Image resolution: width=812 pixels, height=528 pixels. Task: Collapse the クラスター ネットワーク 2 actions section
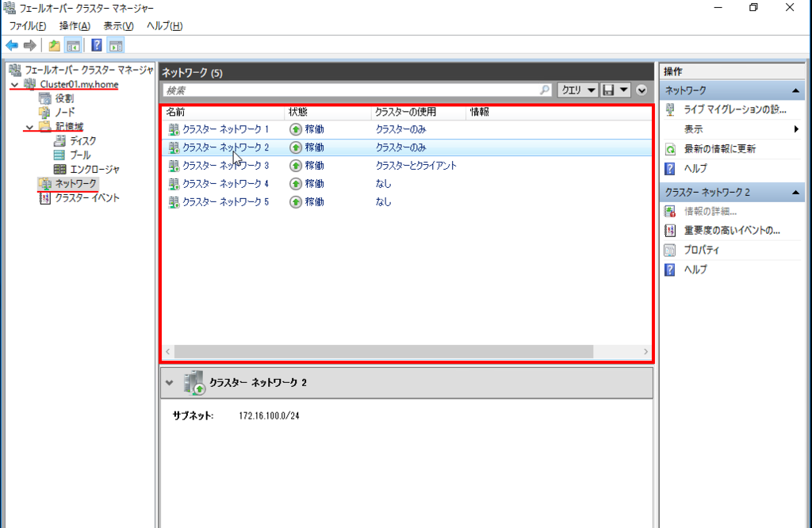point(795,193)
